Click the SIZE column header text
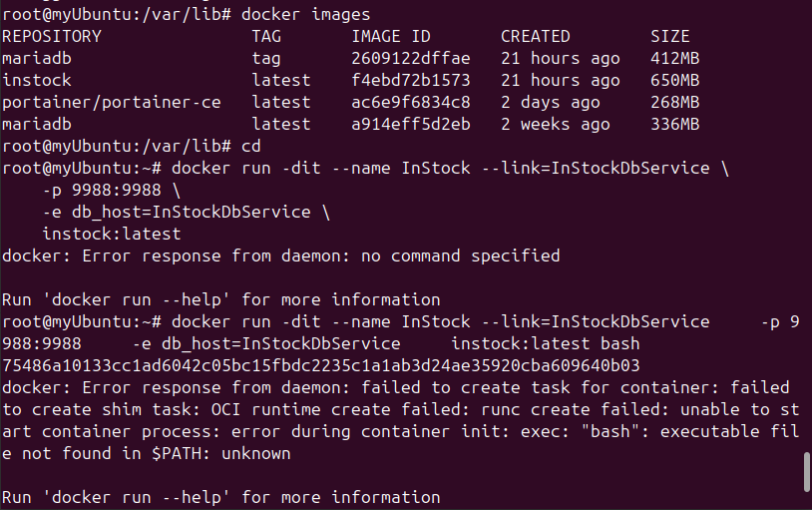Screen dimensions: 812x510 (669, 36)
